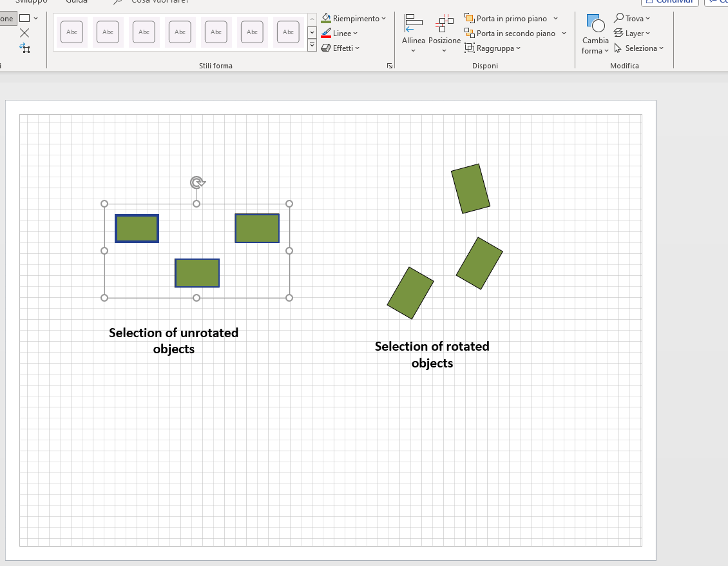728x566 pixels.
Task: Click the top-right selection corner handle
Action: coord(289,204)
